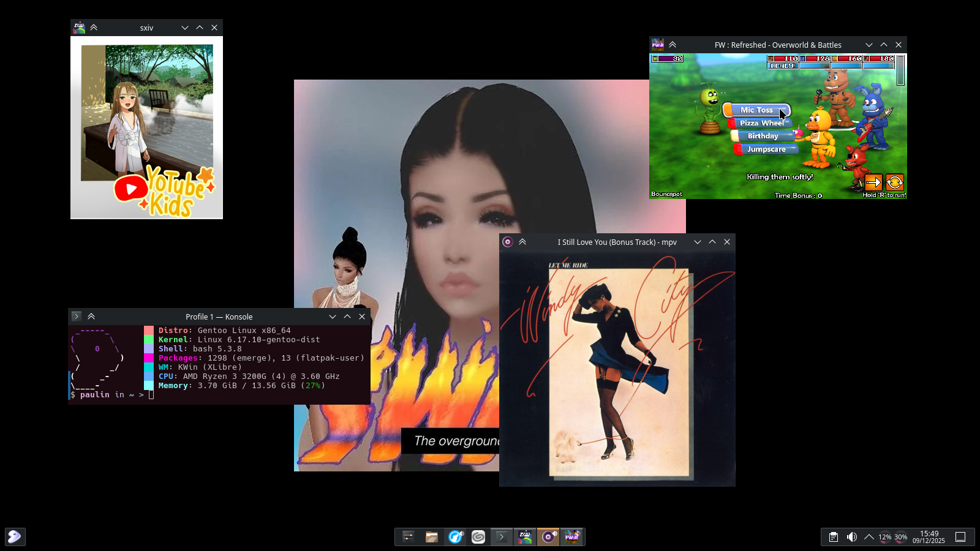Open sxiv window menu icon
980x551 pixels.
coord(79,28)
